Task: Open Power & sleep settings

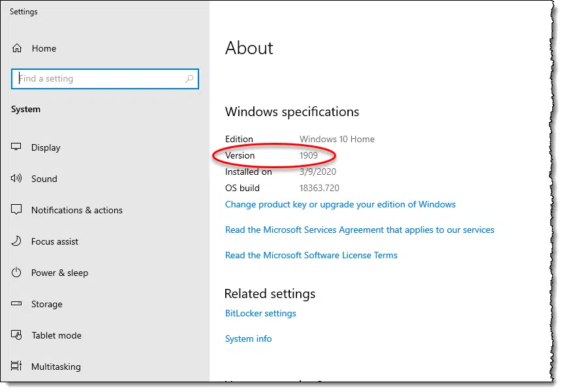Action: tap(59, 273)
